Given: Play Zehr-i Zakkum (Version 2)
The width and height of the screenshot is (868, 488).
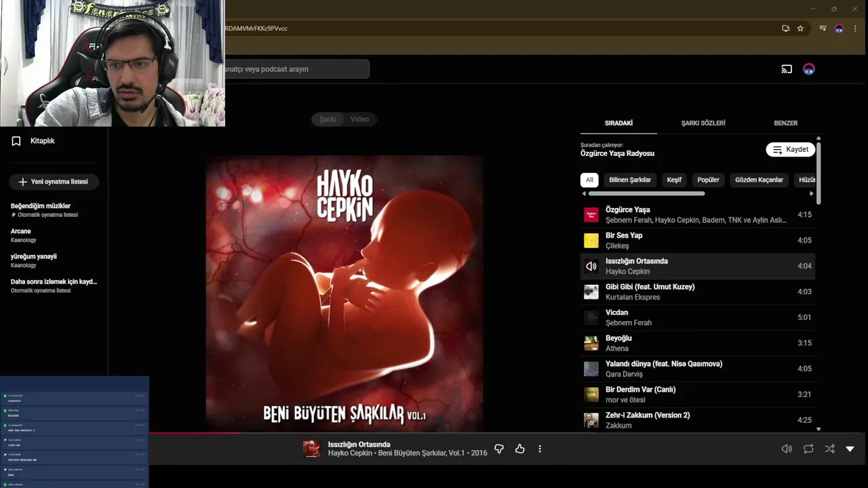Looking at the screenshot, I should pyautogui.click(x=698, y=420).
